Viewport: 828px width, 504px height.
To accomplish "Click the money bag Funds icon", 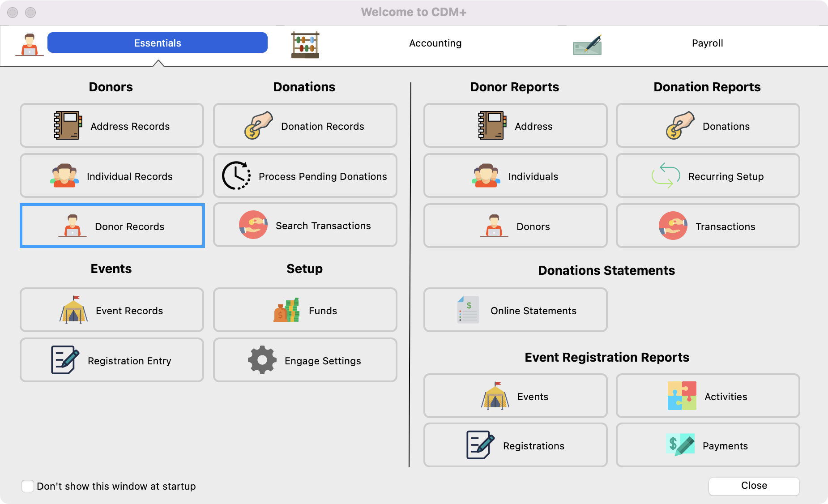I will tap(286, 310).
